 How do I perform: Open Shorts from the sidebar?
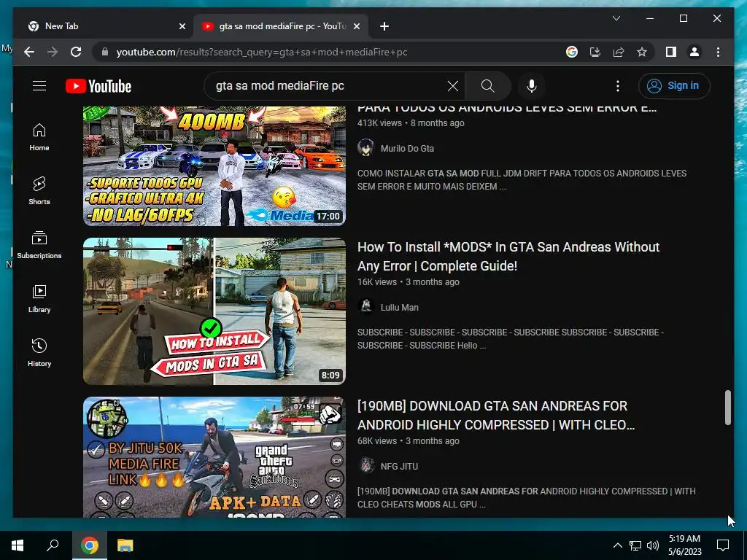tap(39, 191)
